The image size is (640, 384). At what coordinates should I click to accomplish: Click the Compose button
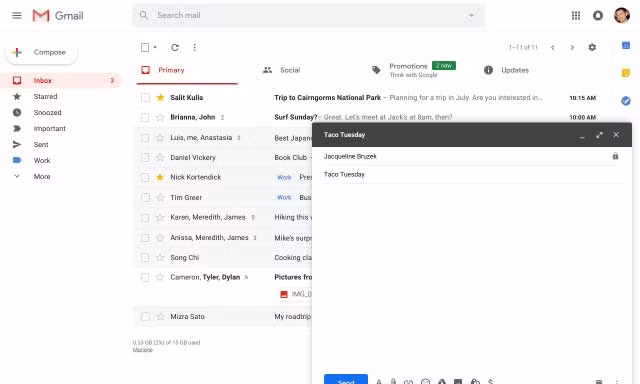pyautogui.click(x=41, y=52)
